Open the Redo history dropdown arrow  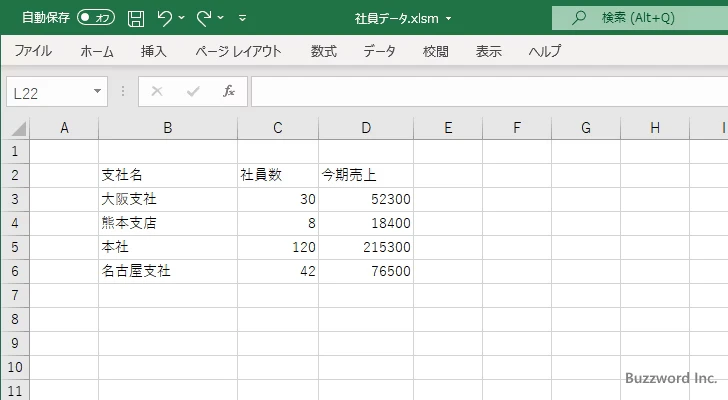(x=221, y=18)
